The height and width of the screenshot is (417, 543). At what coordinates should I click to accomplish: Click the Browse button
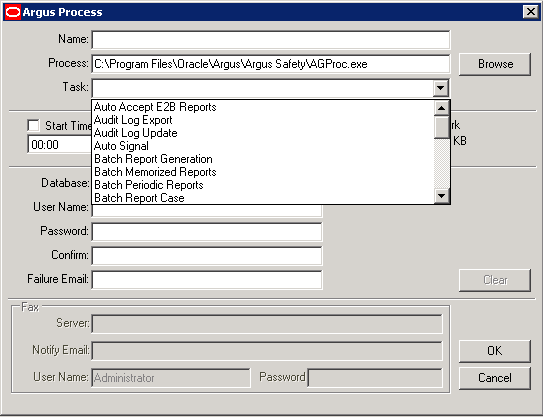click(495, 64)
